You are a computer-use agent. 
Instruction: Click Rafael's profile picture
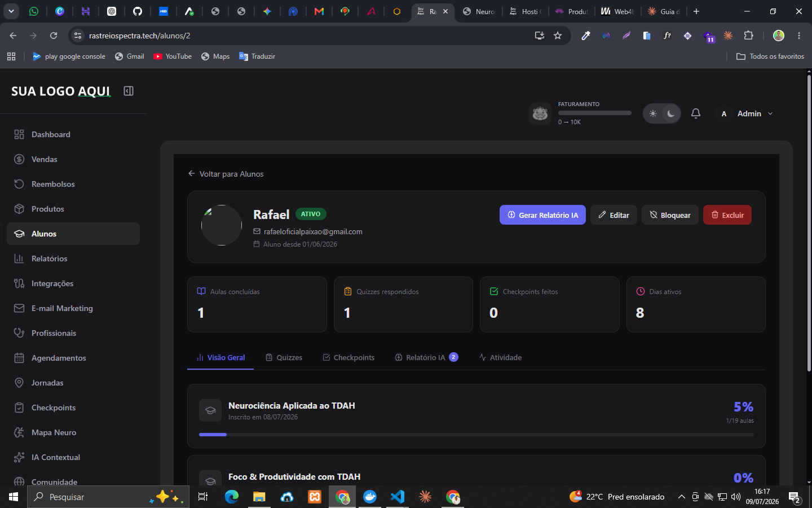pyautogui.click(x=222, y=225)
